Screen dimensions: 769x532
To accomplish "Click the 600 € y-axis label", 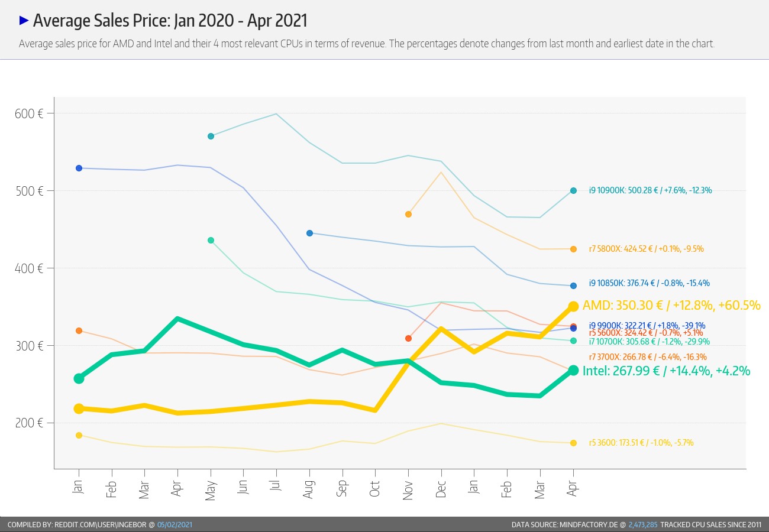I will 28,113.
